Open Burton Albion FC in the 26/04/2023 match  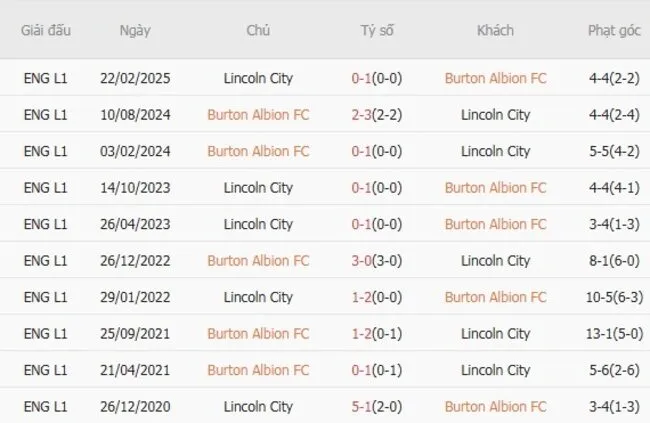coord(495,224)
